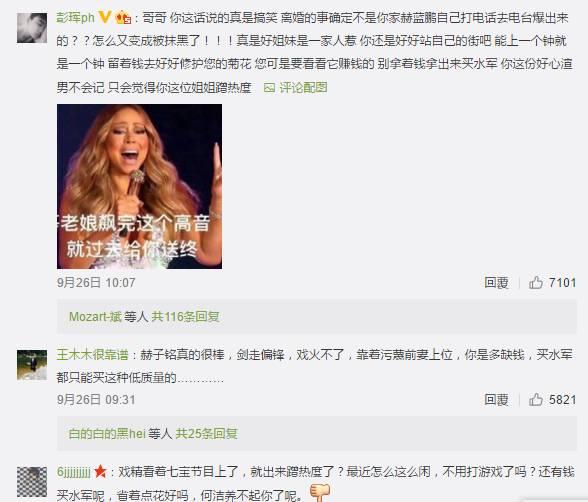
Task: Expand the 共116条回复 reply thread
Action: pyautogui.click(x=186, y=317)
